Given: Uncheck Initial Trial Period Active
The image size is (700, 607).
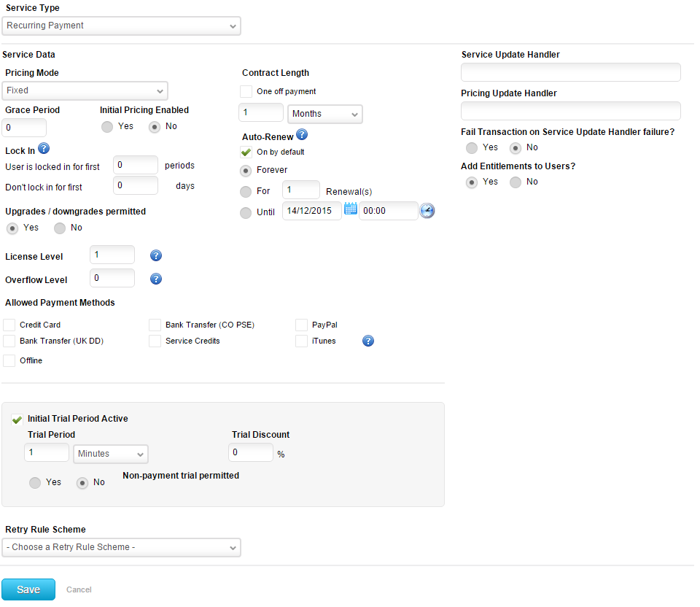Looking at the screenshot, I should pyautogui.click(x=17, y=420).
